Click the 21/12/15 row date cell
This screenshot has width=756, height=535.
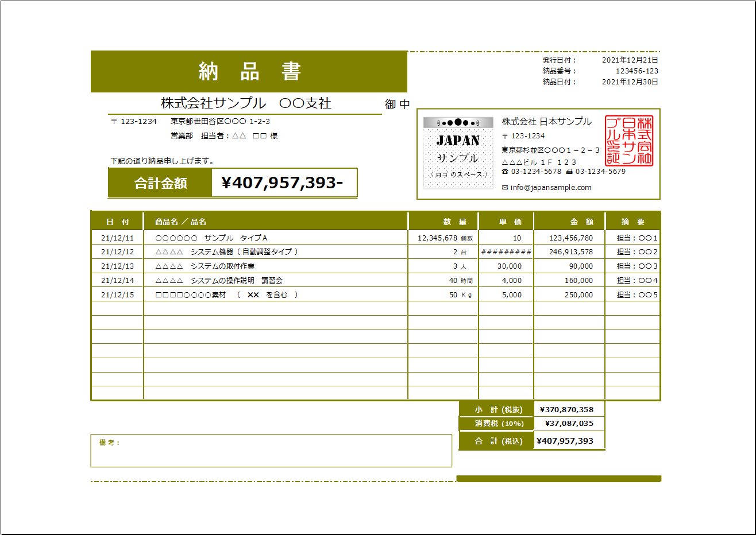coord(117,294)
